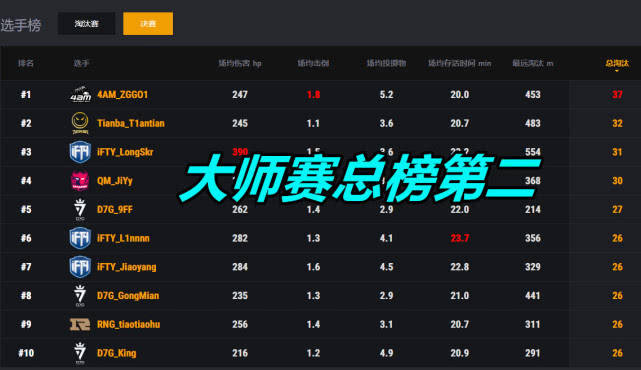Screen dimensions: 641x370
Task: Click D7G logo beside D7G_King
Action: pyautogui.click(x=80, y=353)
